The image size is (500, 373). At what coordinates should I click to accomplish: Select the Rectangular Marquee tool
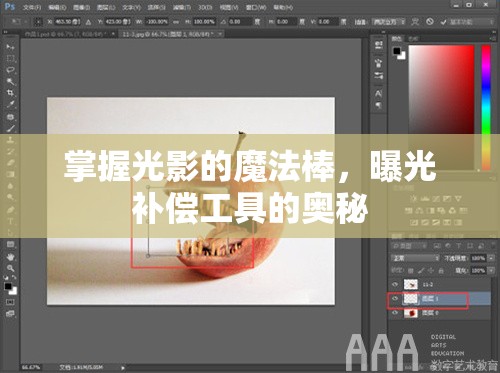[x=10, y=59]
